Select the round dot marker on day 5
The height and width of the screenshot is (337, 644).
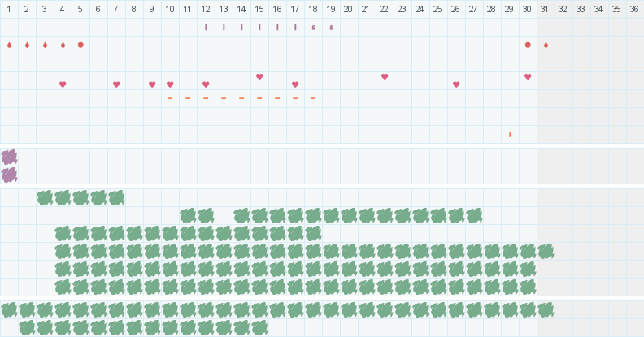point(80,45)
